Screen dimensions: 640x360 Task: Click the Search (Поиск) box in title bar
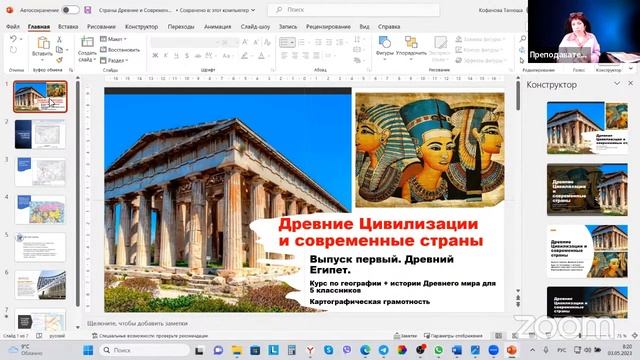coord(353,10)
